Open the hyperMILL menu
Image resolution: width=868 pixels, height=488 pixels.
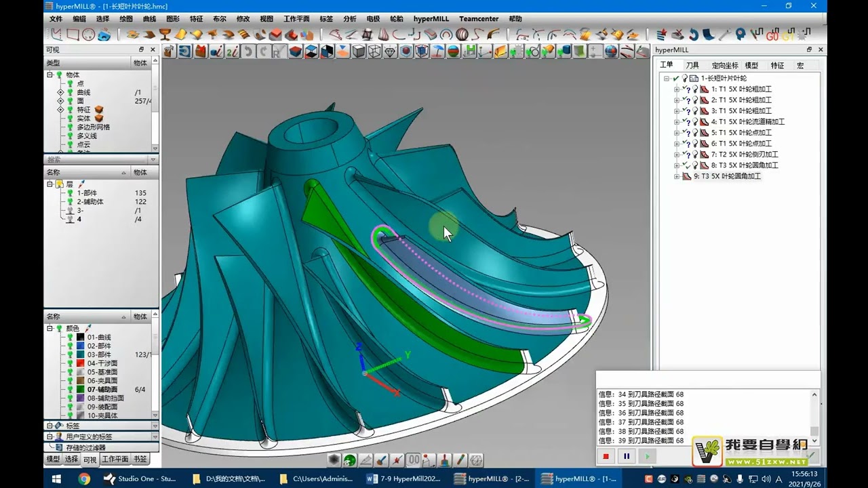pyautogui.click(x=431, y=19)
